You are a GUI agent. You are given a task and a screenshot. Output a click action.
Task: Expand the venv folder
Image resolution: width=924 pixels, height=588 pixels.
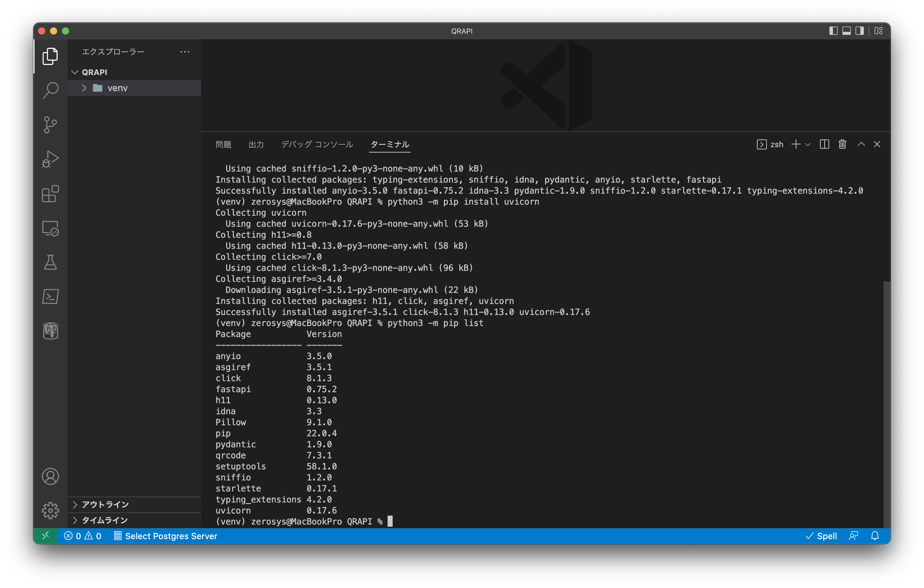pos(134,88)
